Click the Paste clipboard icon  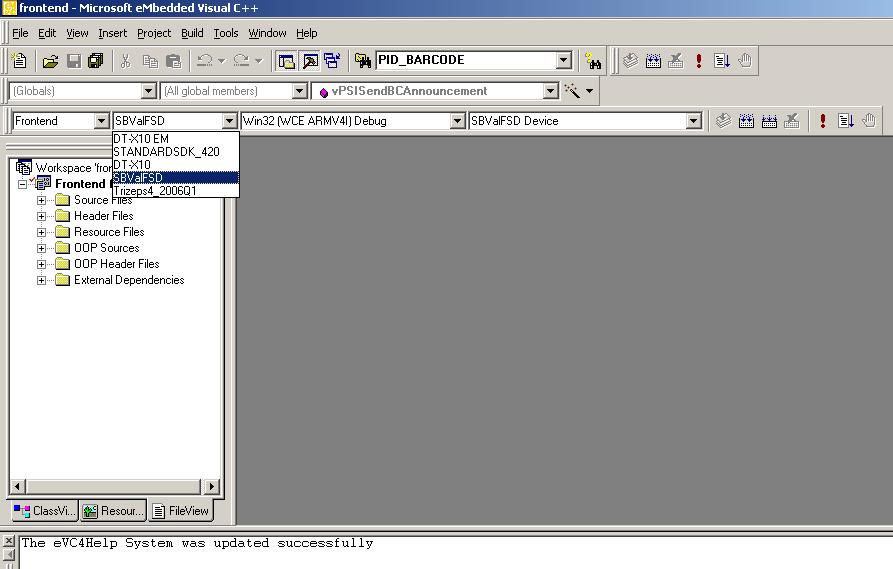pos(174,61)
